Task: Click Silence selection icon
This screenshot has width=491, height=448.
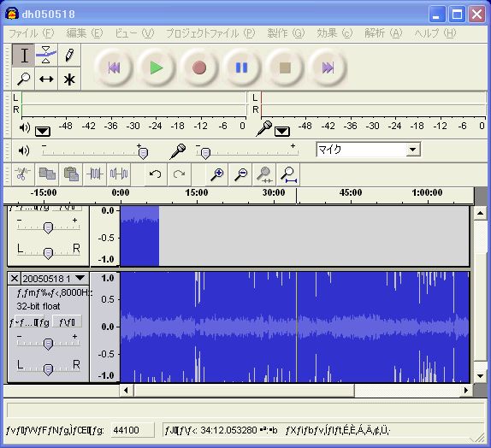Action: [119, 174]
